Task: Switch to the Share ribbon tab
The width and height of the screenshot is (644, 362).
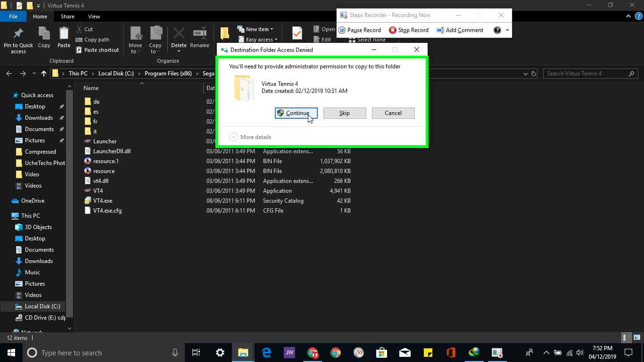Action: coord(67,16)
